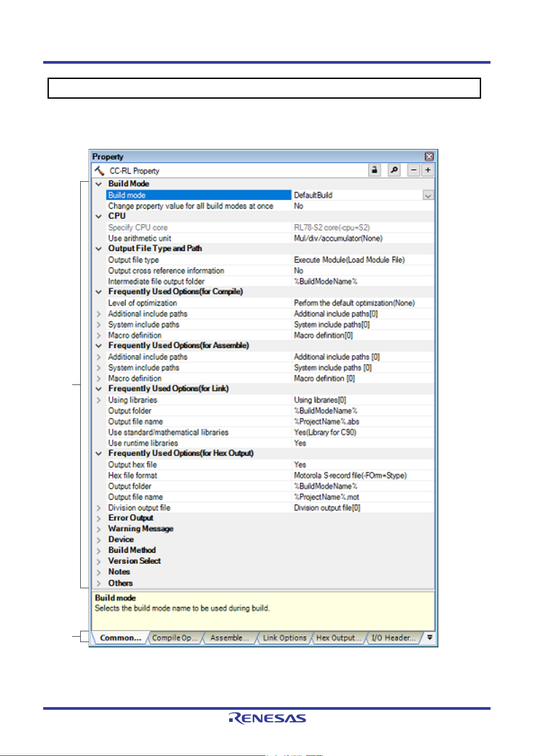
Task: Open the tab overflow arrow menu
Action: point(430,638)
